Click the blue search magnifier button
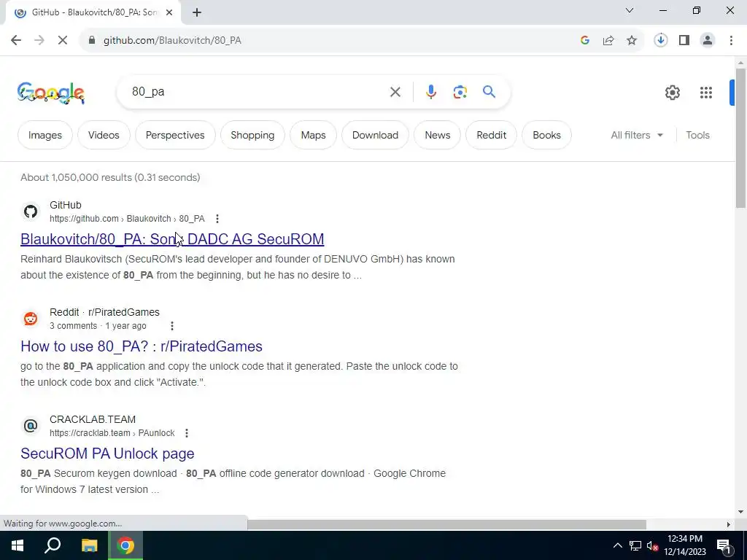The width and height of the screenshot is (747, 560). (x=489, y=92)
